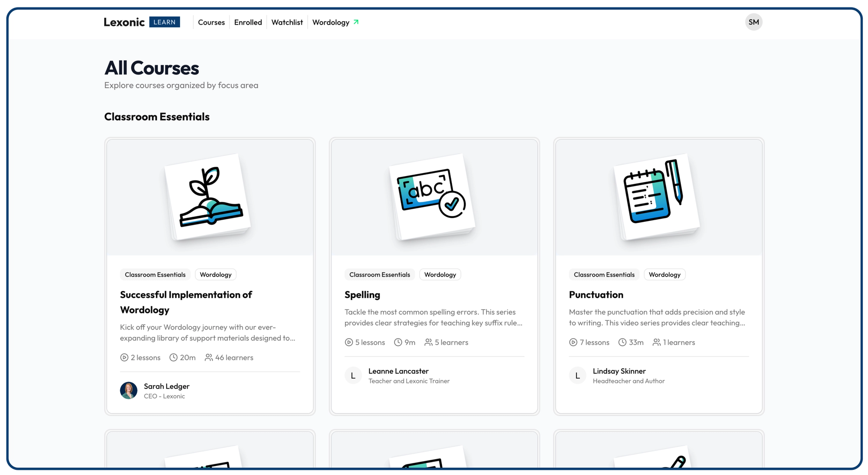Click the clock icon beside 33m
Screen dimensions: 868x475
622,342
